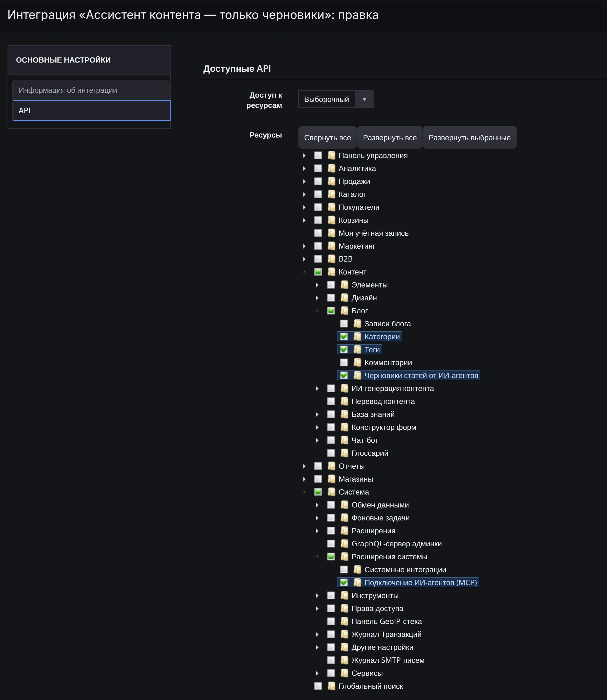Viewport: 607px width, 700px height.
Task: Expand the Покупатели tree node
Action: tap(304, 207)
